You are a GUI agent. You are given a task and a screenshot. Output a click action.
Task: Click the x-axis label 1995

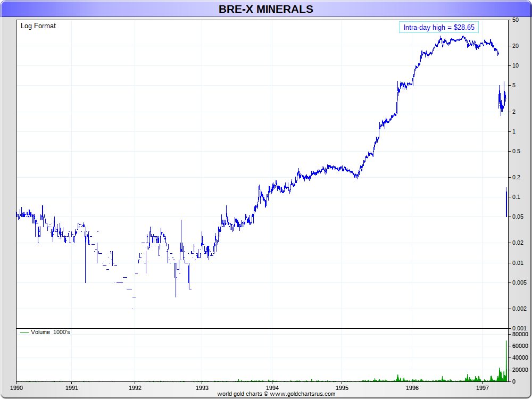coord(342,387)
